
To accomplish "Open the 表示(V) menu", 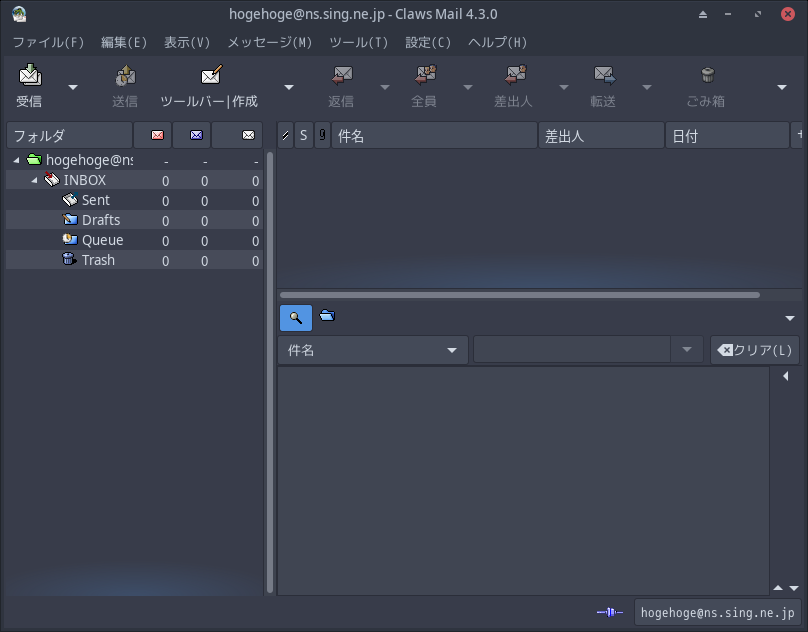I will click(x=187, y=42).
